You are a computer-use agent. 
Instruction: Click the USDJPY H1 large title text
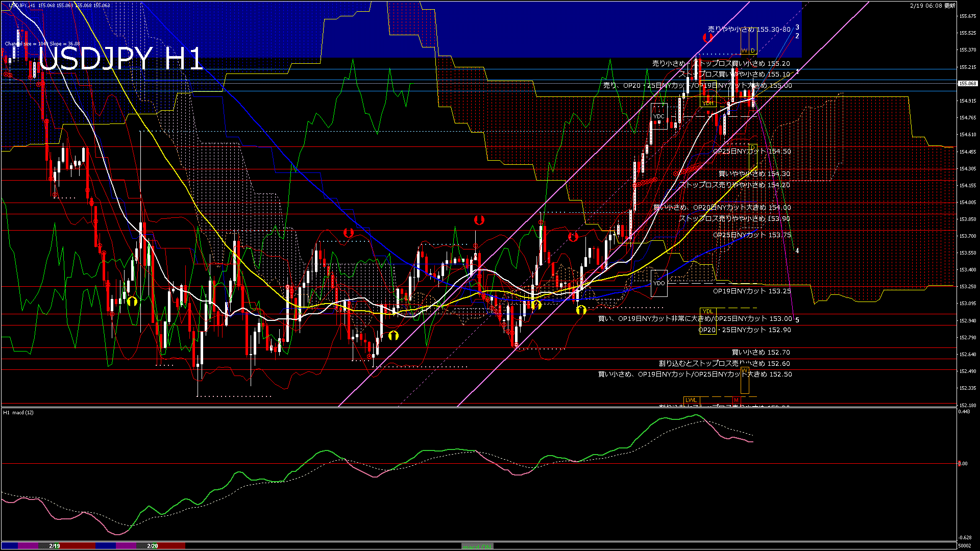tap(120, 58)
